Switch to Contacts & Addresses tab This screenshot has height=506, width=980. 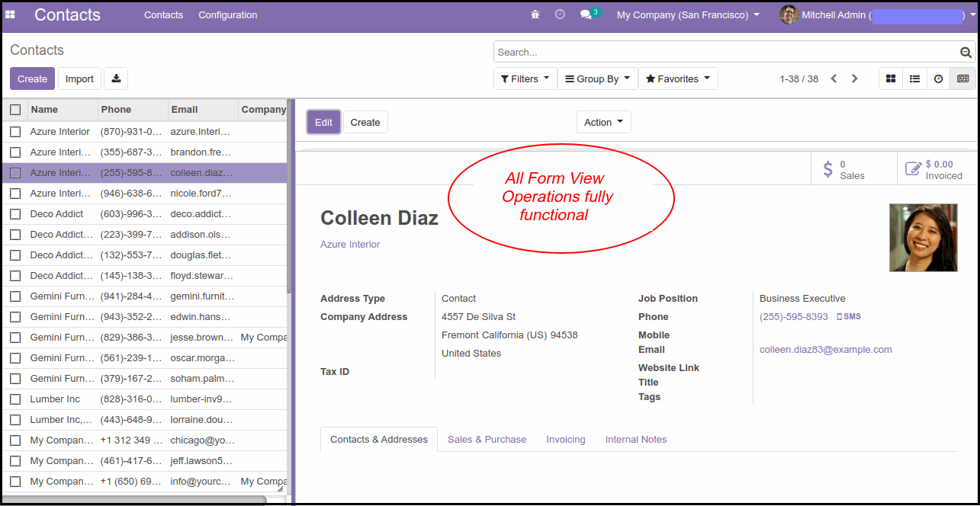[x=379, y=440]
